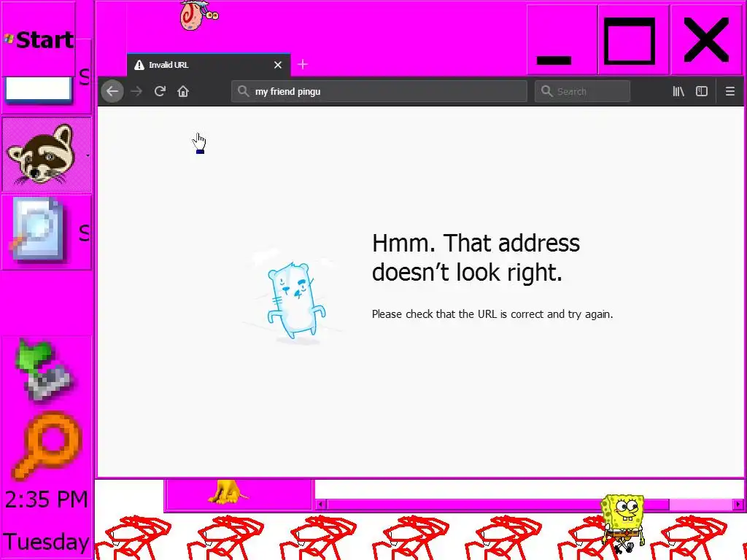Open the Start button
Image resolution: width=747 pixels, height=560 pixels.
point(39,39)
